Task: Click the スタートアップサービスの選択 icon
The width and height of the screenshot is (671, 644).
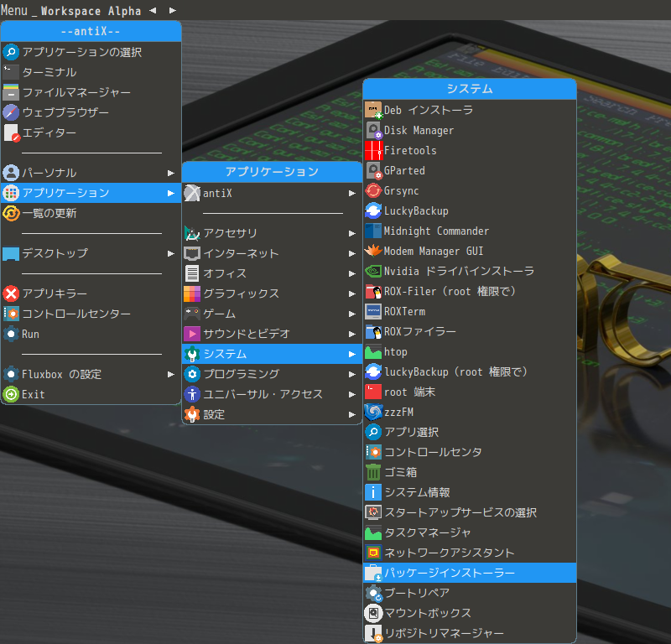Action: pyautogui.click(x=373, y=512)
